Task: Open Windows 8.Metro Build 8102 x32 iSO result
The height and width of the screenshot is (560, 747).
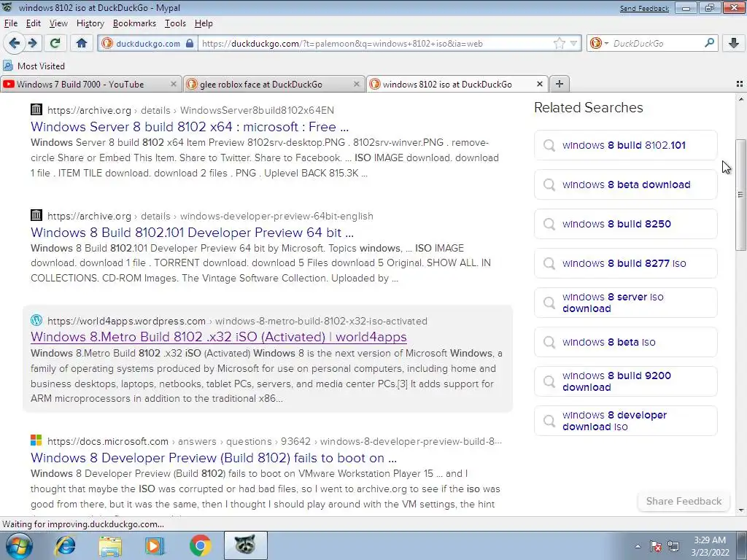Action: click(219, 337)
